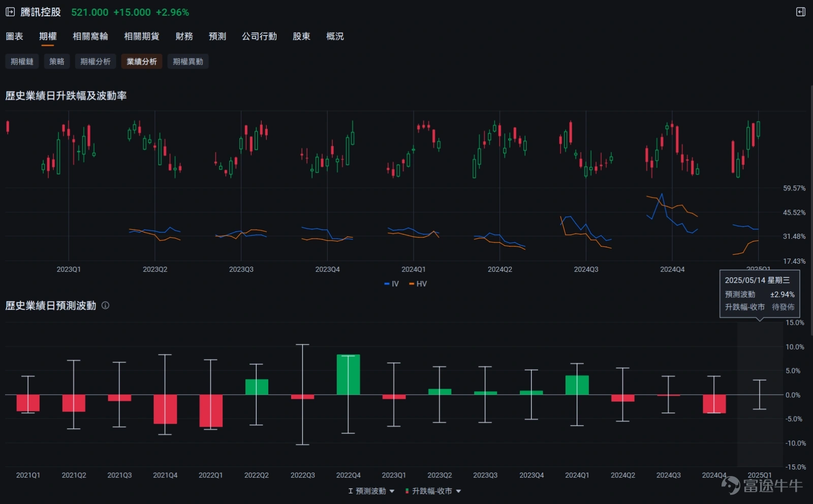Click the +2.96% percentage change
Image resolution: width=813 pixels, height=504 pixels.
(x=172, y=12)
